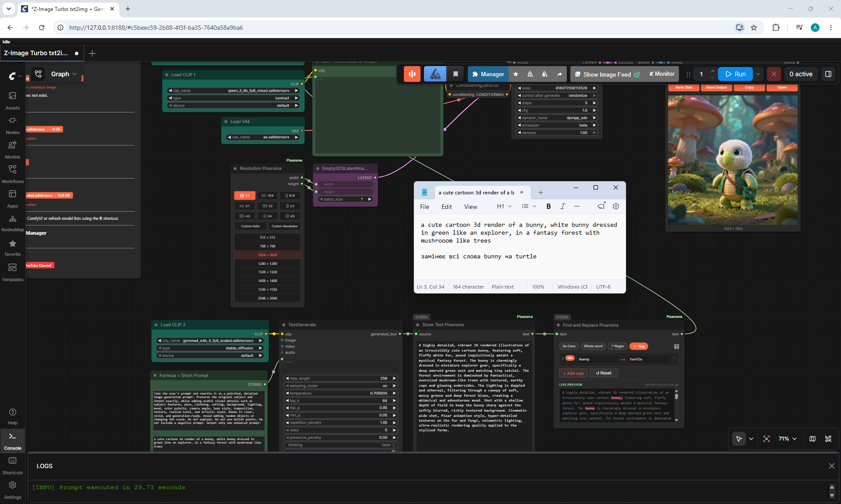
Task: Toggle the ON switch for bunny rule
Action: (x=569, y=358)
